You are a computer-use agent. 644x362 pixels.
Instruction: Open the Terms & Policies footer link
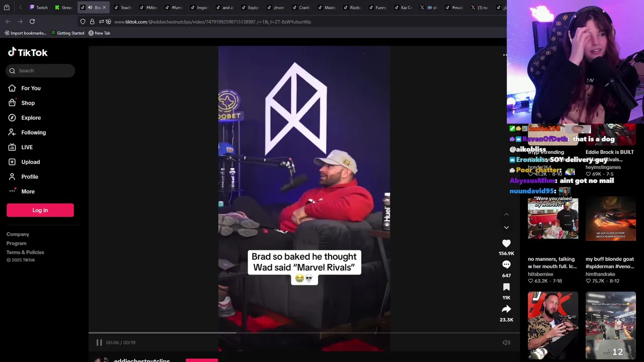pyautogui.click(x=25, y=252)
